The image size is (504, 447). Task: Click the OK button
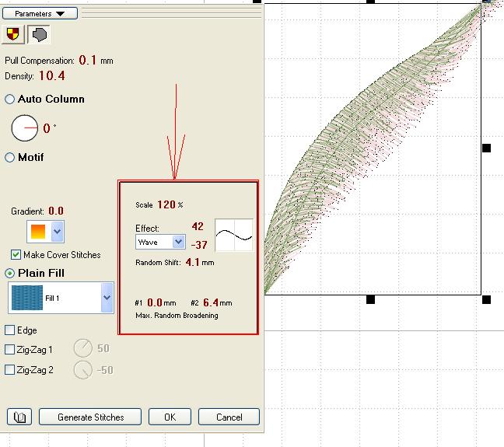pos(170,417)
